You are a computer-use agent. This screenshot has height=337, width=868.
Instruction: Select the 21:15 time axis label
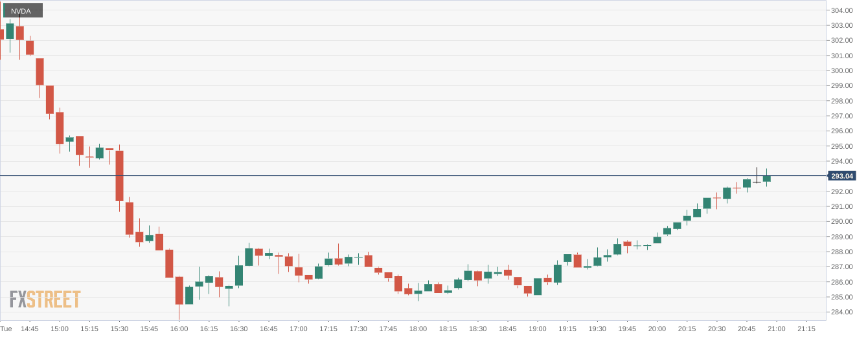(x=806, y=329)
